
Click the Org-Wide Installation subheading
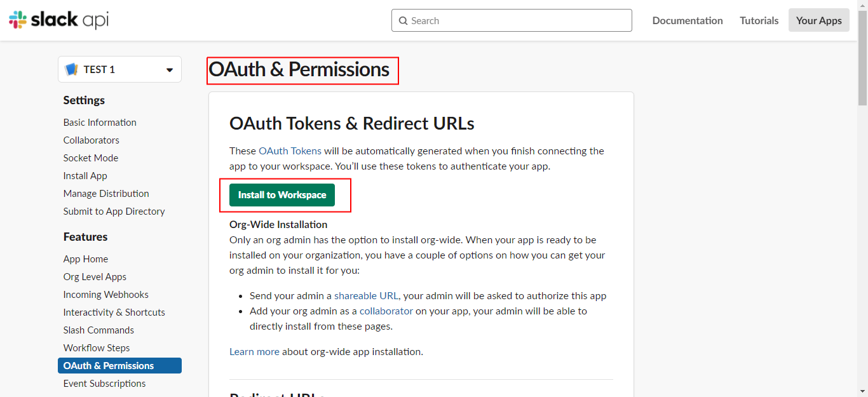click(278, 224)
